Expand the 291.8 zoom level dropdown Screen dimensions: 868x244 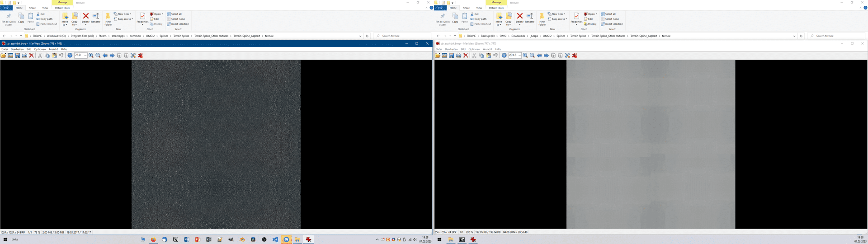click(519, 56)
